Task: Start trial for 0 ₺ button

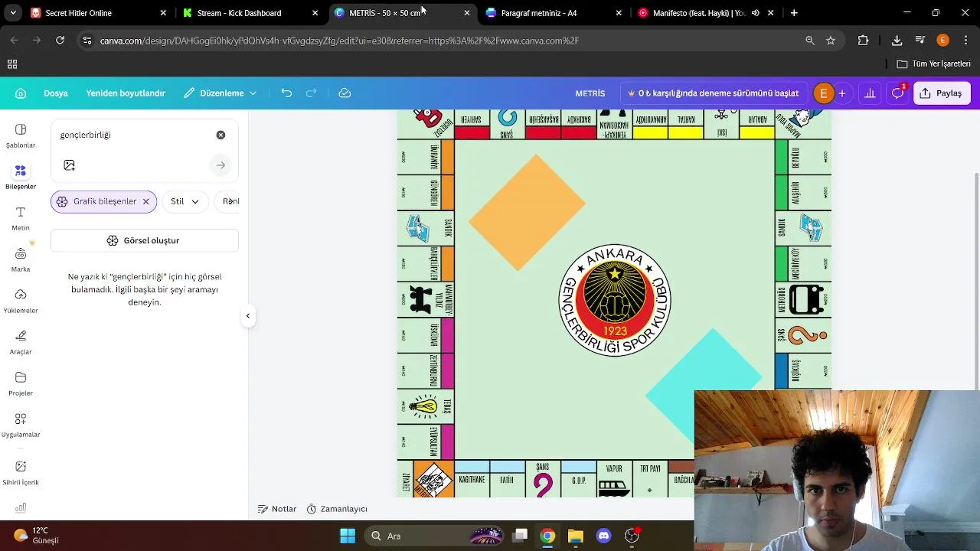Action: click(x=713, y=93)
